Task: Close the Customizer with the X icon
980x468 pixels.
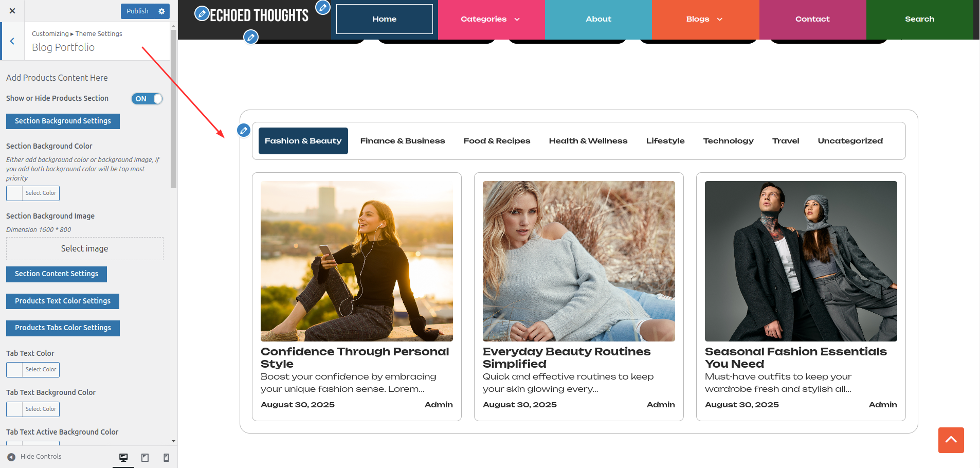Action: (x=12, y=11)
